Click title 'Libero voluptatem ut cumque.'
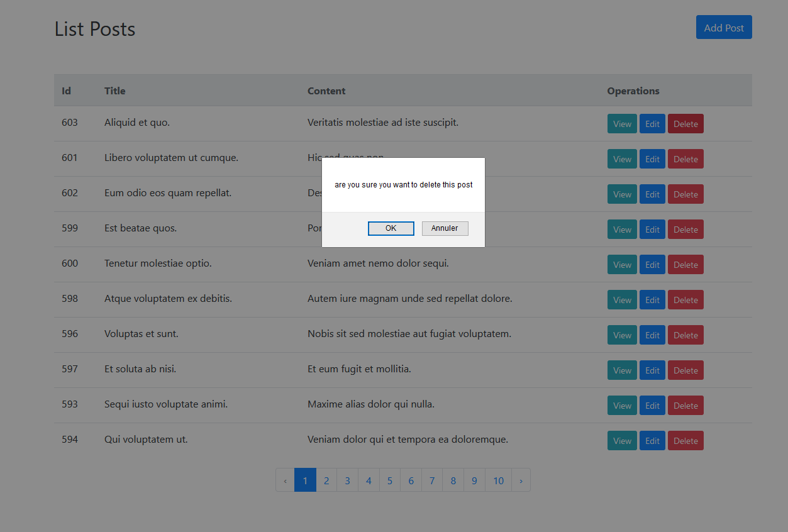Image resolution: width=788 pixels, height=532 pixels. 171,158
